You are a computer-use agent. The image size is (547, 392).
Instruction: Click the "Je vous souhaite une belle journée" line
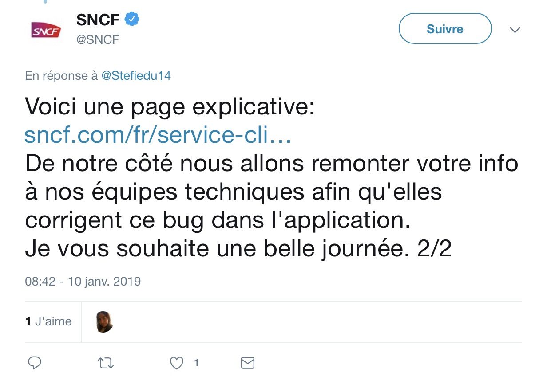238,249
